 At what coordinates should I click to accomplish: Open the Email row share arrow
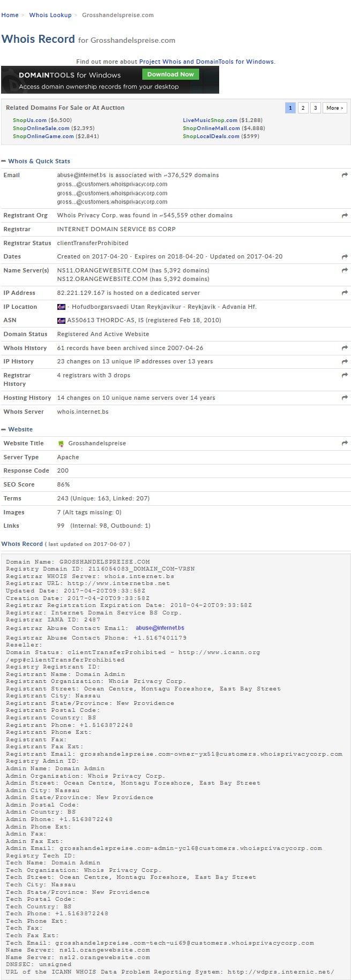pos(345,175)
